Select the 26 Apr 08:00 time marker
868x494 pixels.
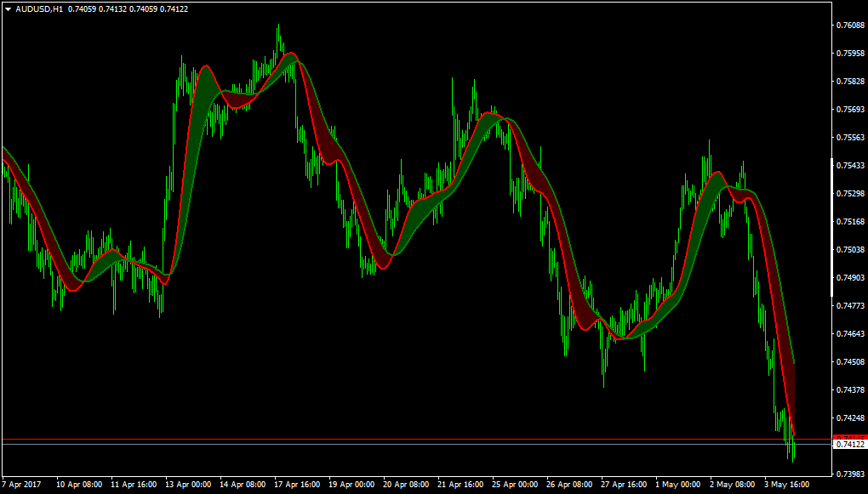[570, 484]
